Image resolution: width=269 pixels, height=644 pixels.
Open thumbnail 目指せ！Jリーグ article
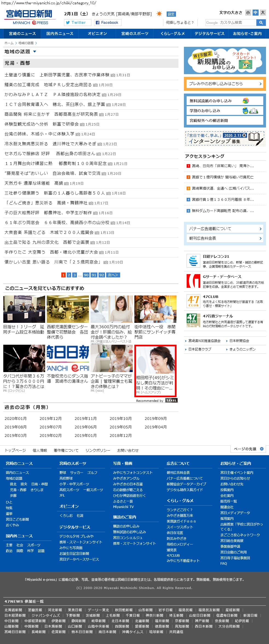(24, 309)
